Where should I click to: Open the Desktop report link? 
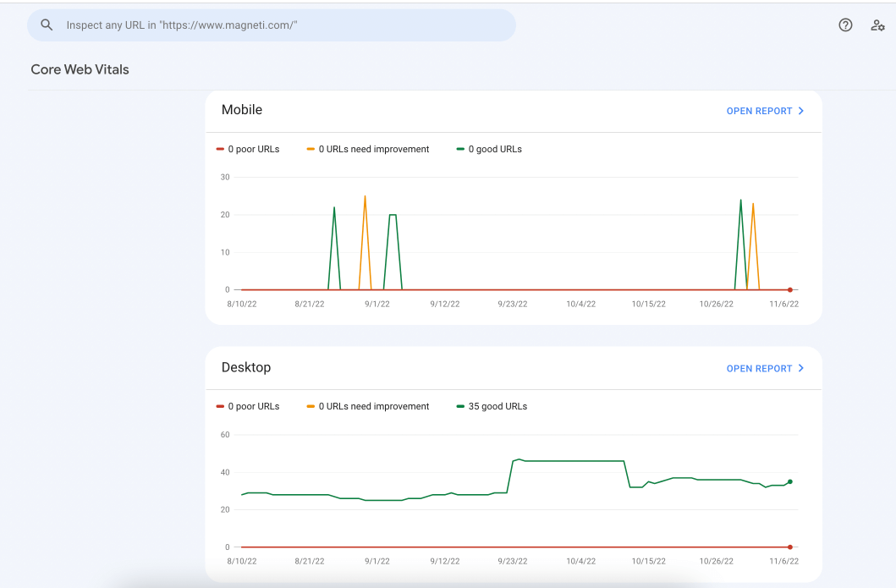[x=765, y=369]
